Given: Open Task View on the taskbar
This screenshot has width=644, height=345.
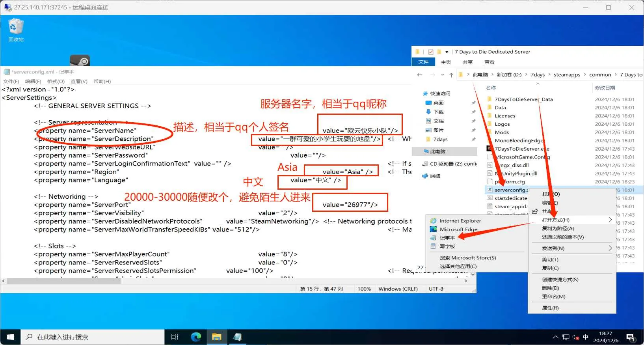Looking at the screenshot, I should pyautogui.click(x=175, y=337).
